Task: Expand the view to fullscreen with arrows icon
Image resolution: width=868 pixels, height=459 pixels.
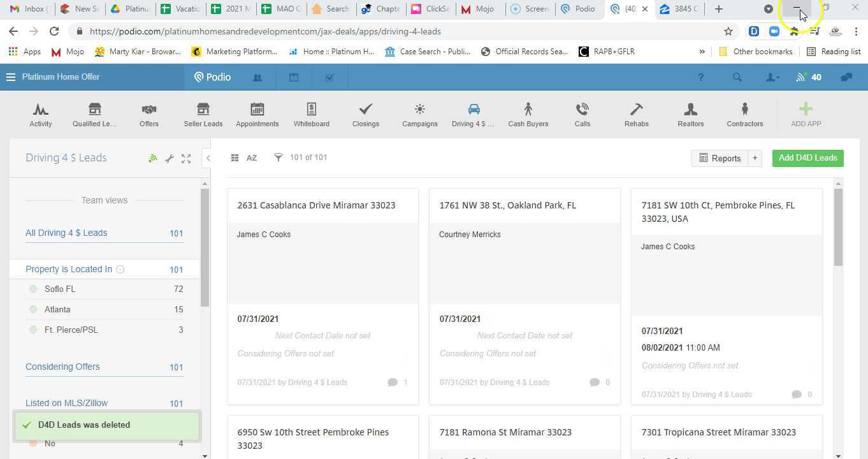Action: tap(186, 157)
